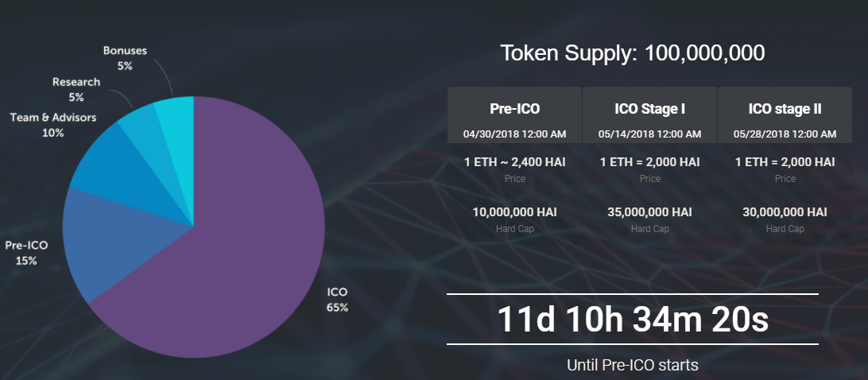The width and height of the screenshot is (868, 380).
Task: Click the Bonuses 5% chart label
Action: (x=125, y=58)
